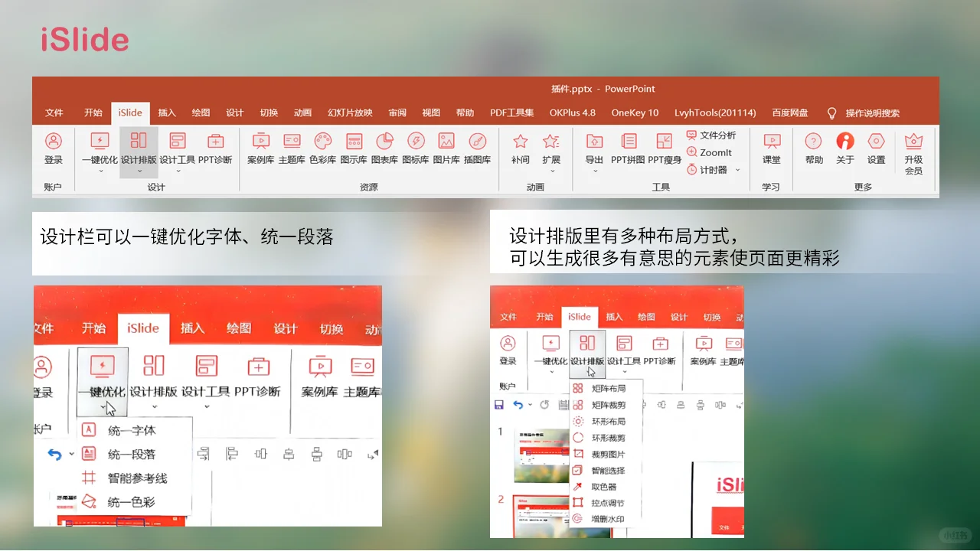
Task: Open the PPT拼图 tool
Action: pos(628,151)
